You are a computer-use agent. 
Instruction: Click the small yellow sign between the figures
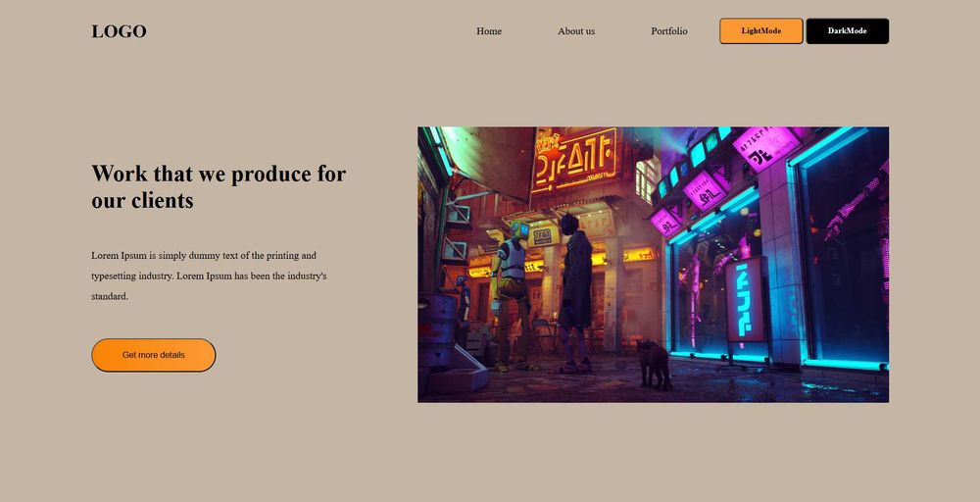543,236
